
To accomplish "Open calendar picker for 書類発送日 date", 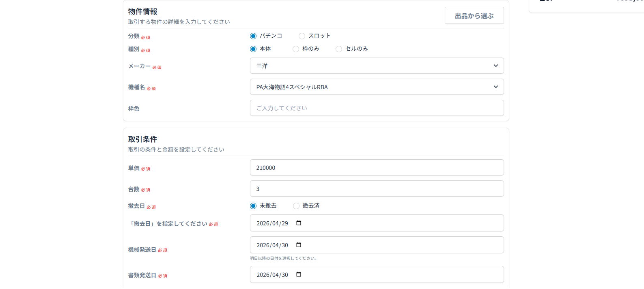I will pos(299,274).
